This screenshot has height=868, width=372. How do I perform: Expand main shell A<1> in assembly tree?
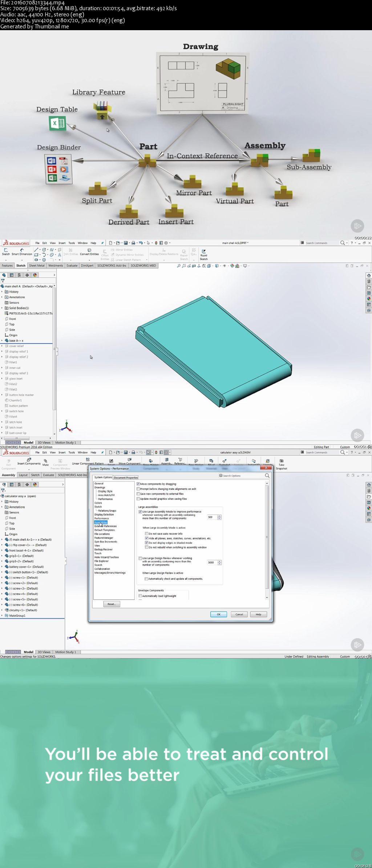(2, 540)
